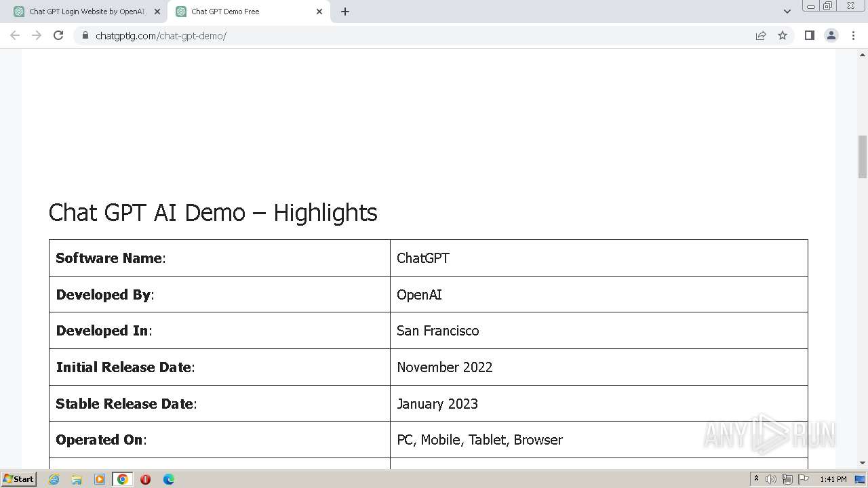The image size is (868, 488).
Task: Activate Chrome in the taskbar
Action: [123, 479]
